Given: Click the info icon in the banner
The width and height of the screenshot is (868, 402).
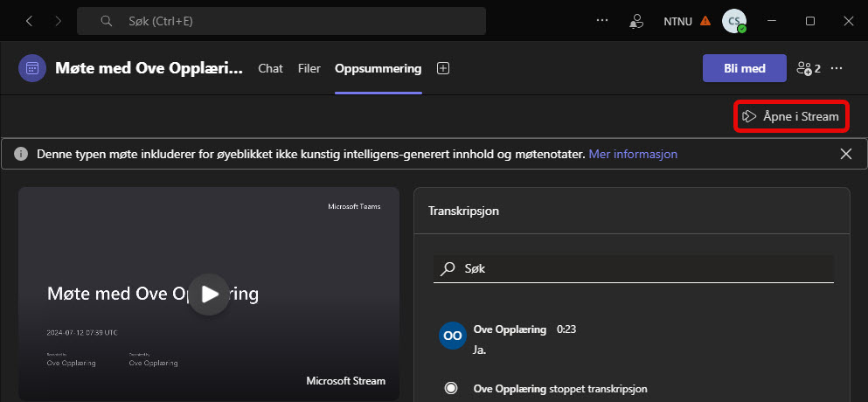Looking at the screenshot, I should tap(21, 154).
